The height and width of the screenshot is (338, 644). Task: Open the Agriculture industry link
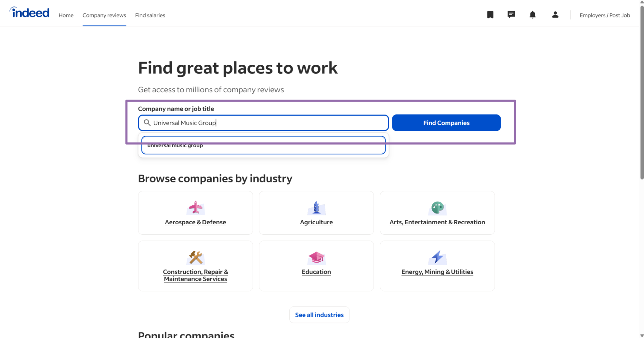[x=316, y=222]
